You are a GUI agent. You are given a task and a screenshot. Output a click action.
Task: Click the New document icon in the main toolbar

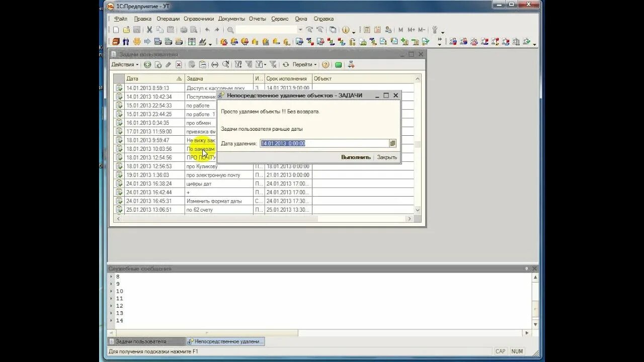(116, 30)
